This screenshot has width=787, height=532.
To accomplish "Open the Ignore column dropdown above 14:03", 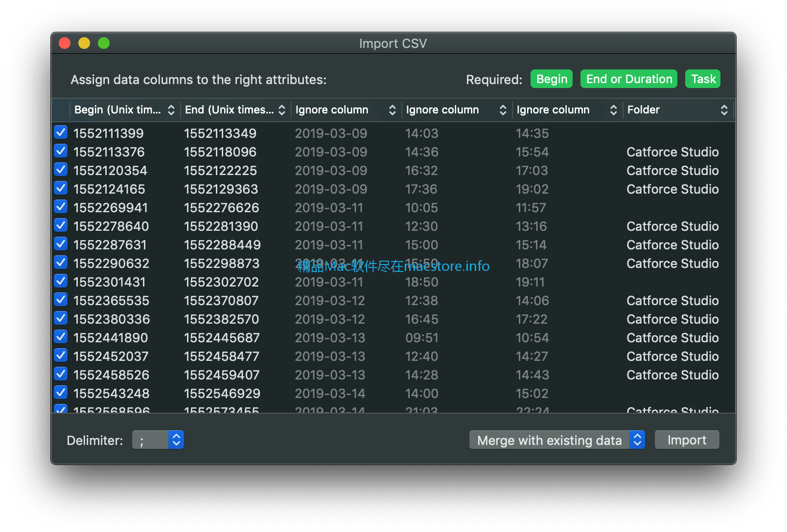I will coord(456,110).
